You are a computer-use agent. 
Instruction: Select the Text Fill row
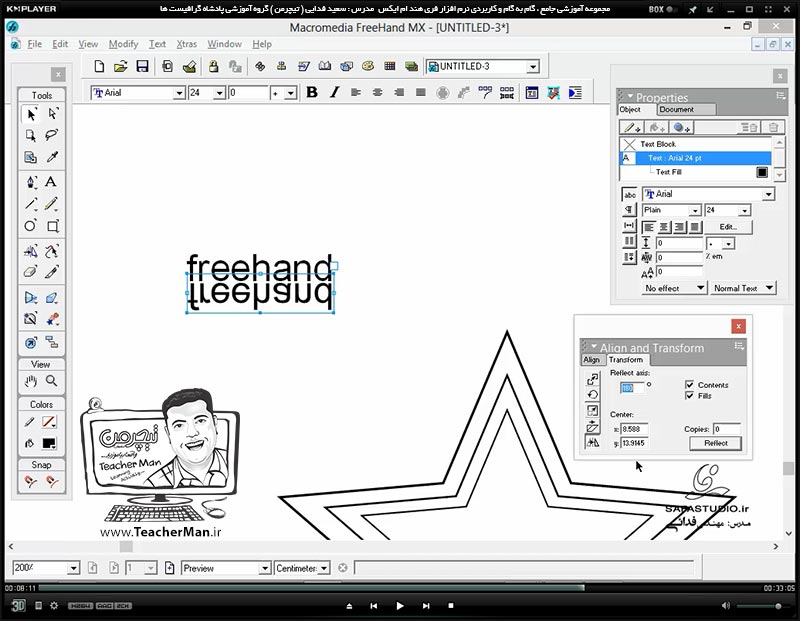click(696, 172)
